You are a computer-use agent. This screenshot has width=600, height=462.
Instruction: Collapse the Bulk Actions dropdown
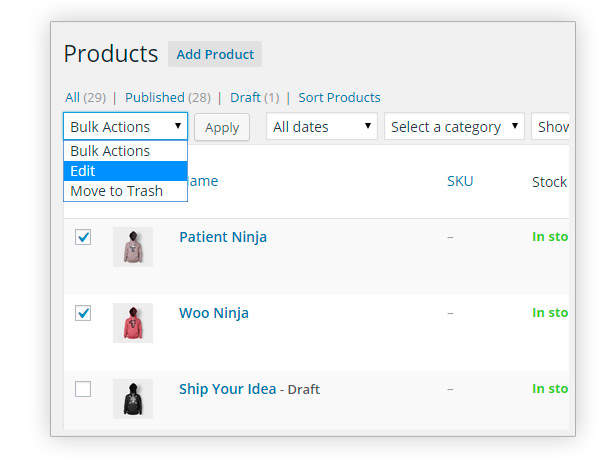click(x=125, y=127)
